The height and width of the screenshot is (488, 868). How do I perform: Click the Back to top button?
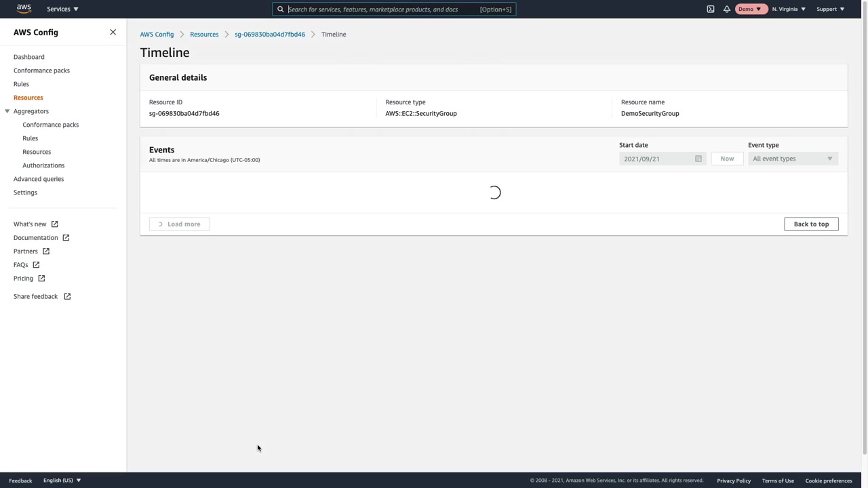[811, 224]
